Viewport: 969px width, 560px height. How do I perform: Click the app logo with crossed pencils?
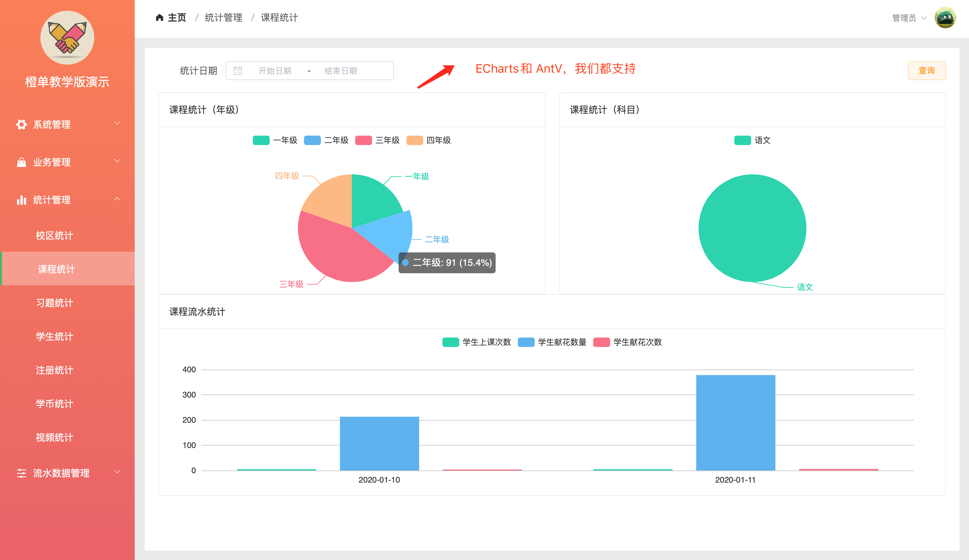(67, 38)
